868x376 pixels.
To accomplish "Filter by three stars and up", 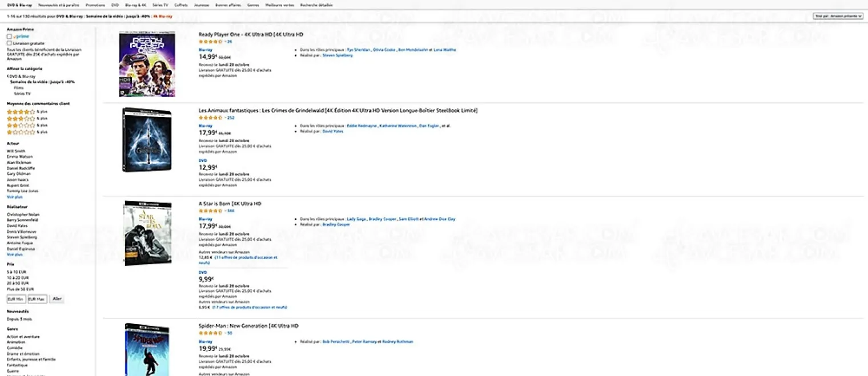I will [21, 118].
